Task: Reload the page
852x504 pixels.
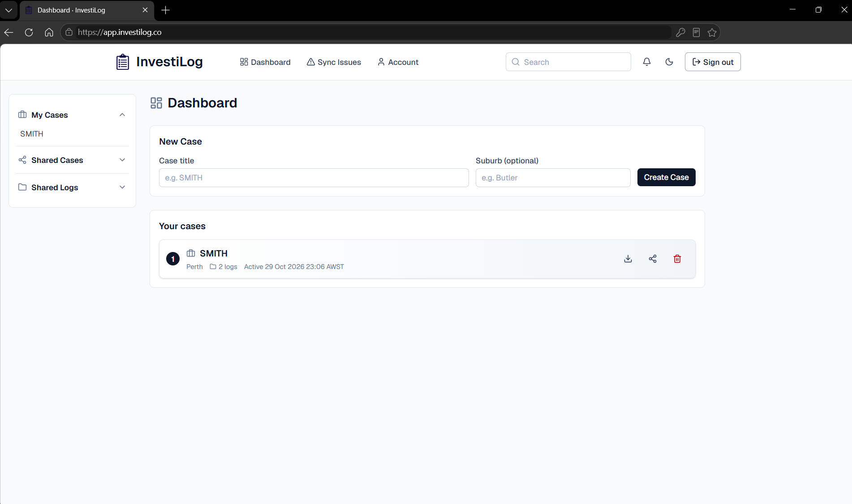Action: tap(29, 32)
